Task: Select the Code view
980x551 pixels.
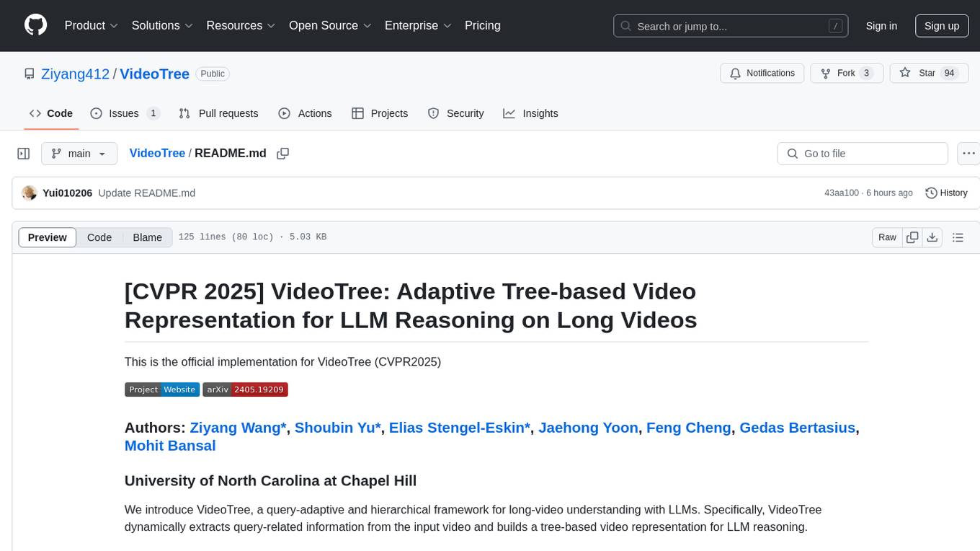Action: pos(99,237)
